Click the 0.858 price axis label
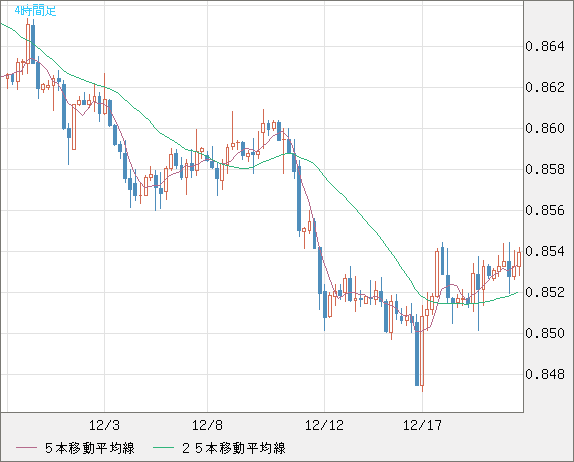Image resolution: width=574 pixels, height=462 pixels. 545,169
